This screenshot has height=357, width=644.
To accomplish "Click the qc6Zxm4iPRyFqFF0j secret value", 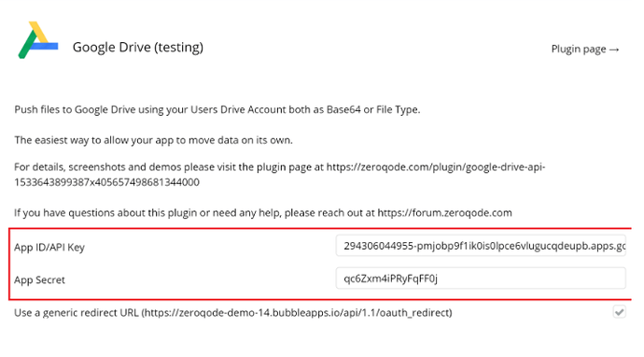I will point(390,278).
